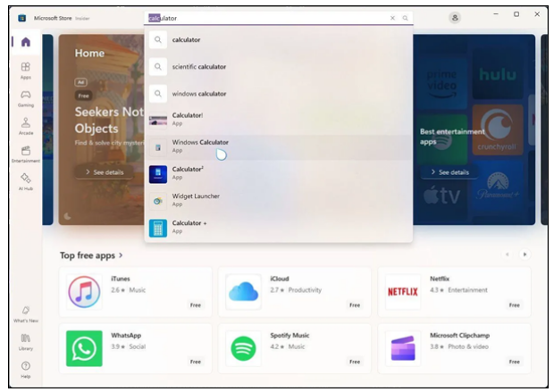Open the iTunes app card

pyautogui.click(x=136, y=292)
